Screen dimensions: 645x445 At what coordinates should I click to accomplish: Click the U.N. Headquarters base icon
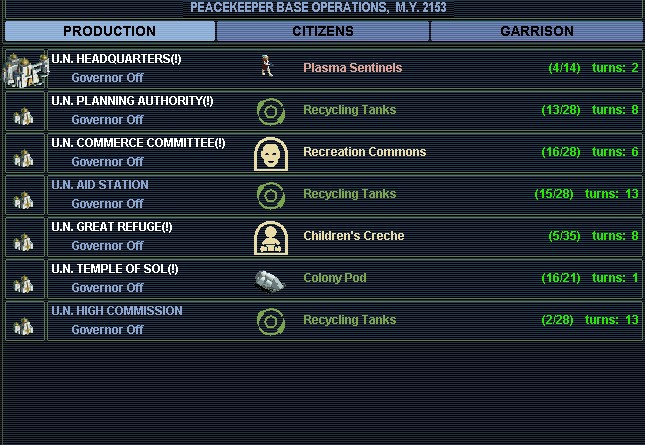pyautogui.click(x=24, y=69)
